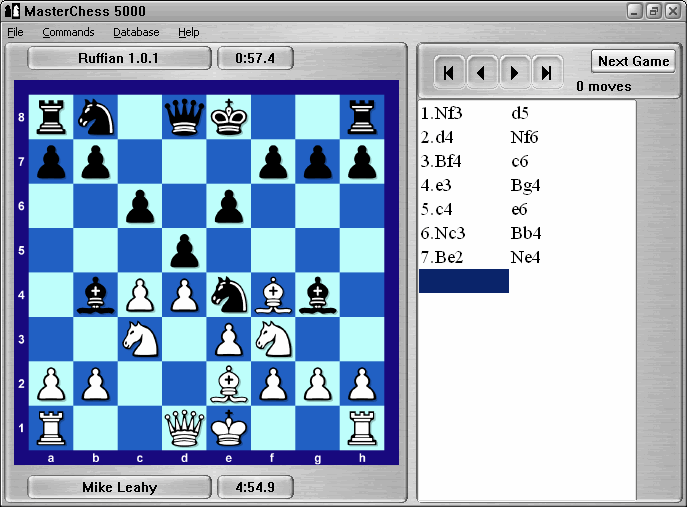This screenshot has height=507, width=687.
Task: Open the Commands menu
Action: coord(68,32)
